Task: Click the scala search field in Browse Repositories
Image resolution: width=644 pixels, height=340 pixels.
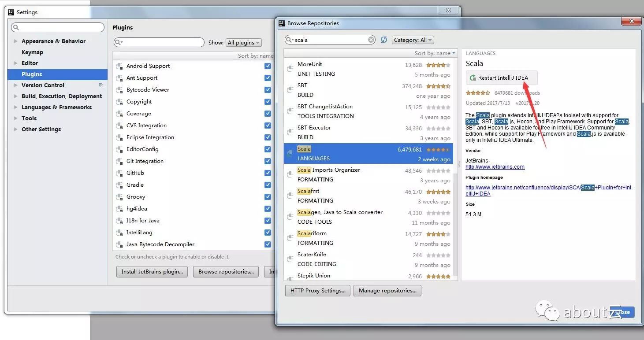Action: 330,40
